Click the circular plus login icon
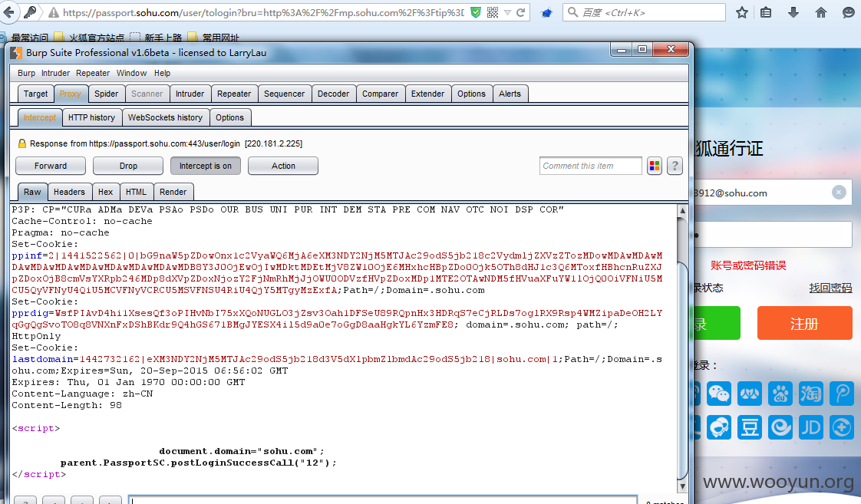This screenshot has width=861, height=504. click(x=842, y=427)
